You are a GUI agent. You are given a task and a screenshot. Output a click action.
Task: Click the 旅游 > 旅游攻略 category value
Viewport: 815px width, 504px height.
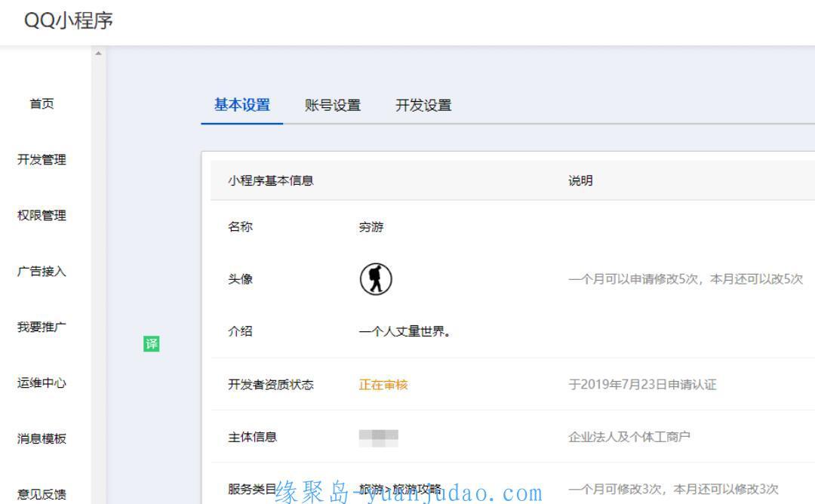tap(400, 489)
